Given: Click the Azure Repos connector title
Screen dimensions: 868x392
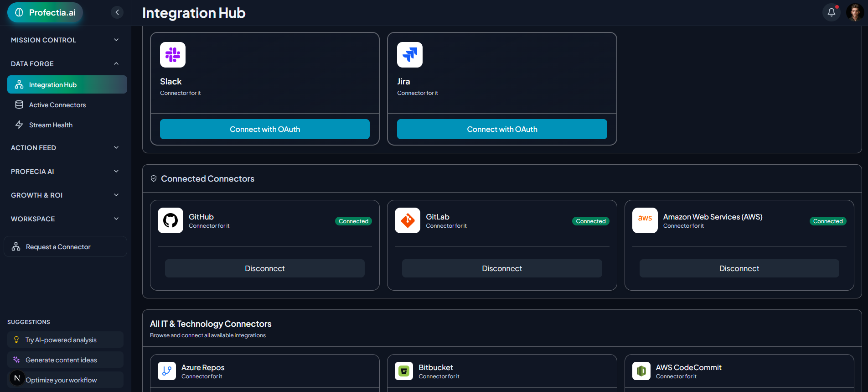Looking at the screenshot, I should tap(203, 367).
